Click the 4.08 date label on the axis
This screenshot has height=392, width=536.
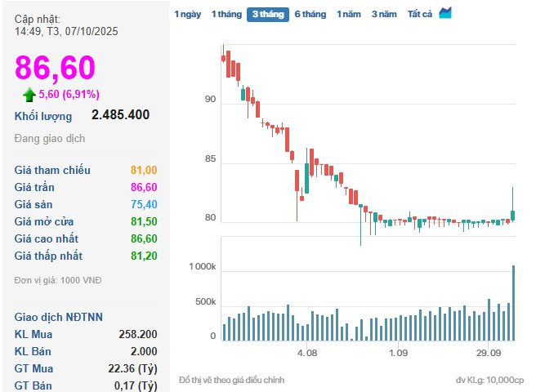tap(306, 353)
